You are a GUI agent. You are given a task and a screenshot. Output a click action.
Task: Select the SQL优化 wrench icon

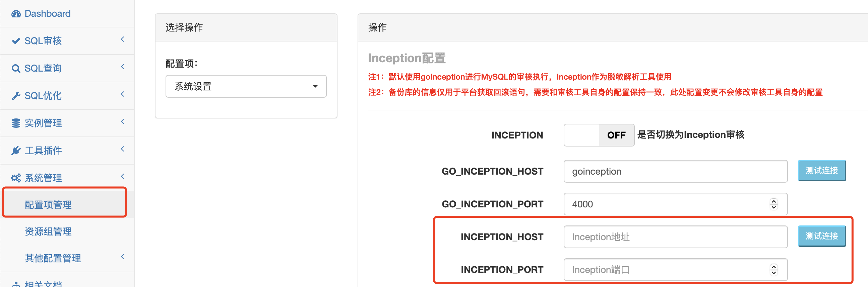(x=16, y=96)
